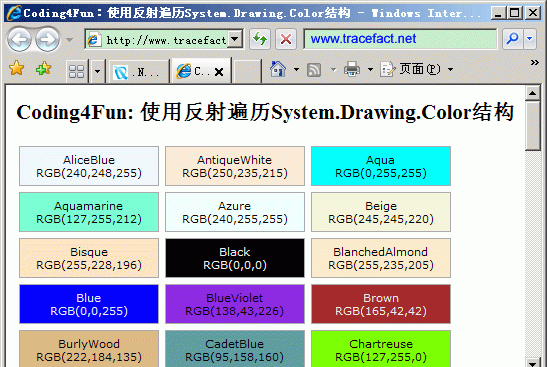Image resolution: width=547 pixels, height=367 pixels.
Task: Expand the feeds dropdown arrow
Action: pyautogui.click(x=333, y=70)
